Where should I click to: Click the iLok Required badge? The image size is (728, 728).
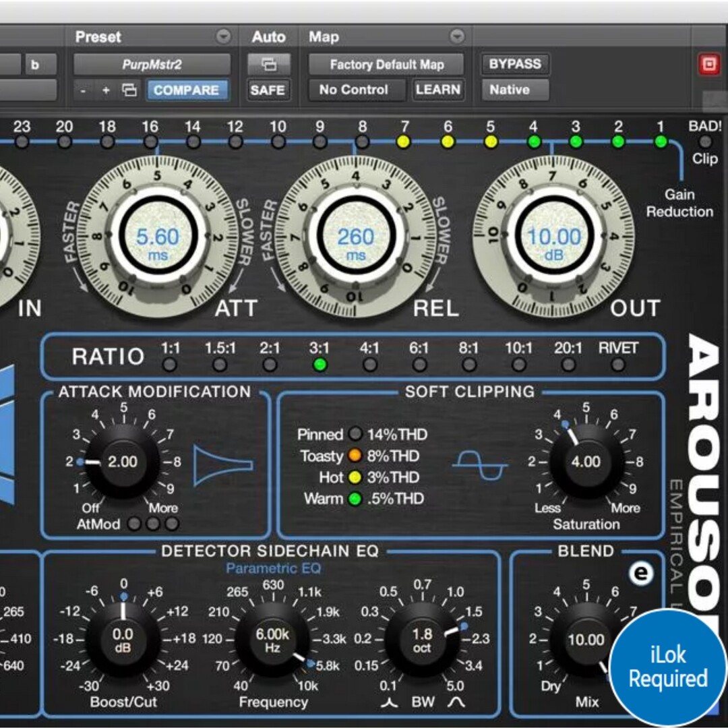pos(669,667)
